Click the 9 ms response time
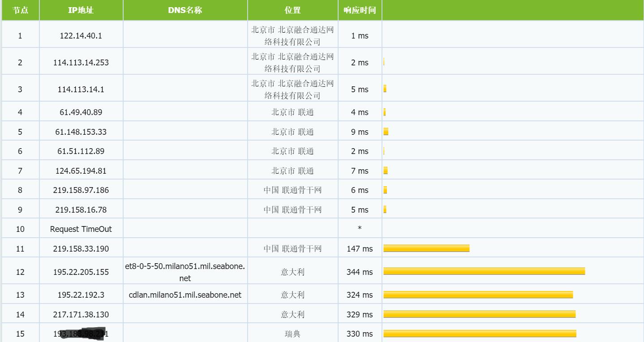 [x=360, y=132]
